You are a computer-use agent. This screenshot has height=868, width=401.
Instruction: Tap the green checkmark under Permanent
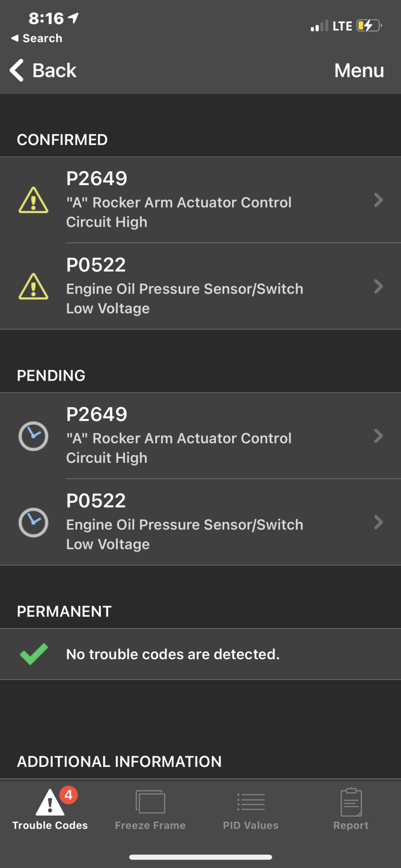pos(34,654)
